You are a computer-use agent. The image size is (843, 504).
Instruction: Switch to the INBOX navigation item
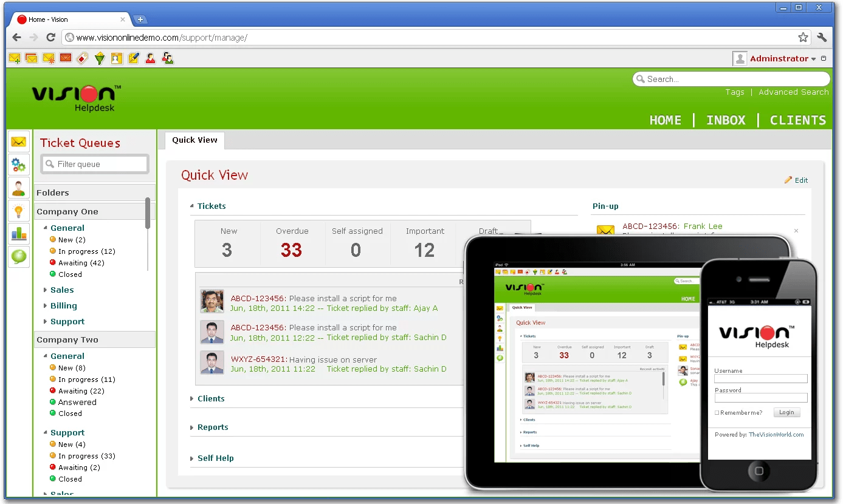click(x=726, y=120)
